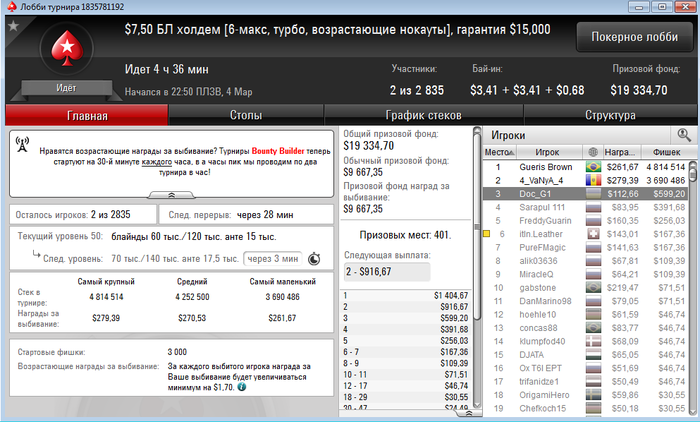Select player PureFMagic
The height and width of the screenshot is (422, 700).
tap(585, 247)
